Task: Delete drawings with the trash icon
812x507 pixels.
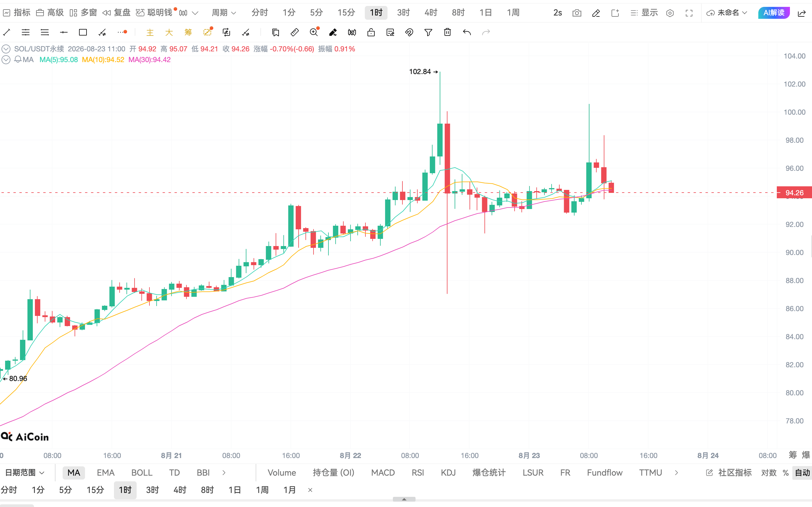Action: point(447,33)
